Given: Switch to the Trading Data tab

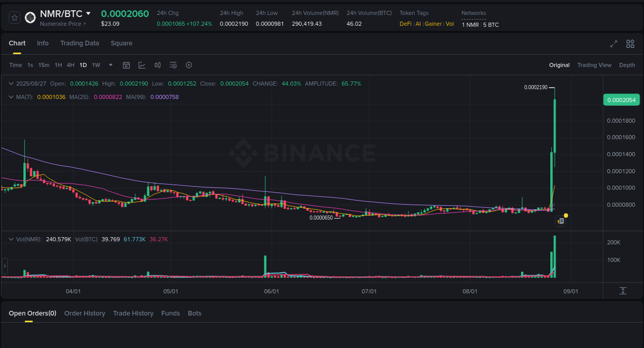Looking at the screenshot, I should [79, 43].
